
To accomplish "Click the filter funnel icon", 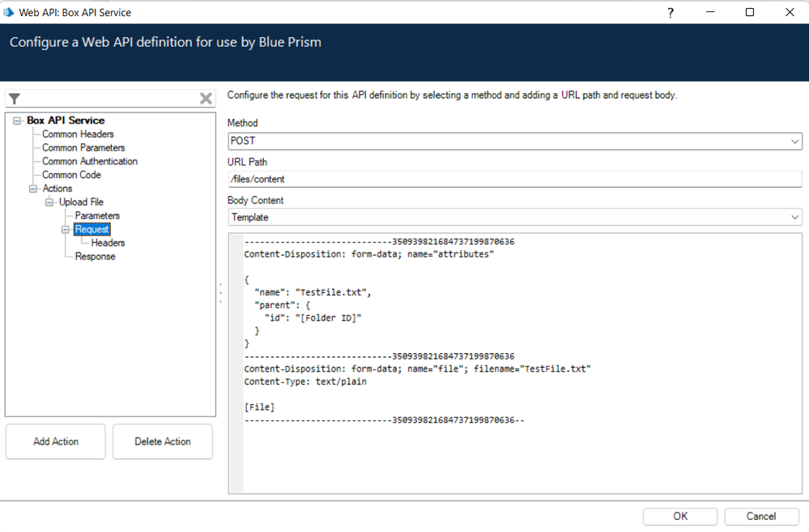I will pos(15,99).
